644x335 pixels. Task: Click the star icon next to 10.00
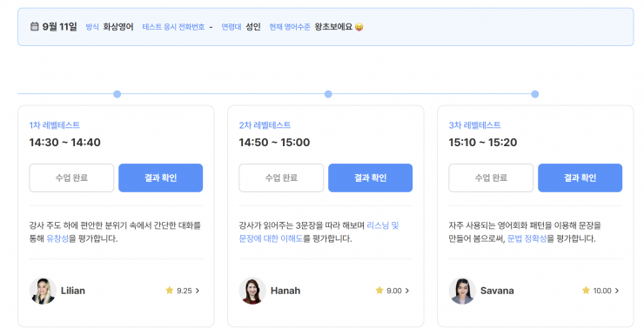tap(586, 291)
